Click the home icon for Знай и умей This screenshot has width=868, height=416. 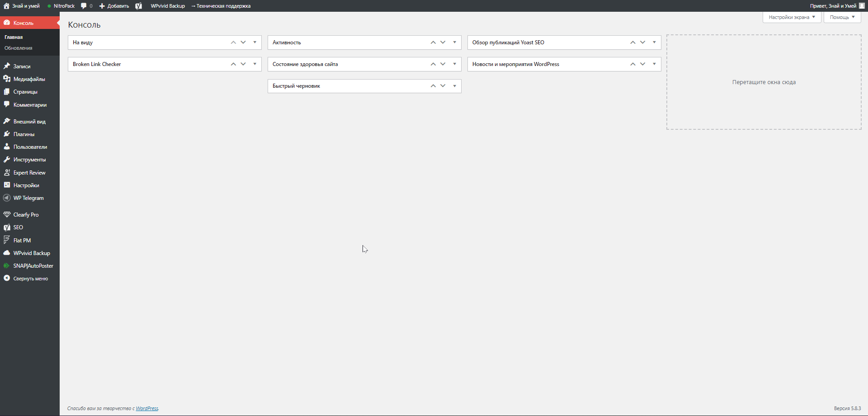pyautogui.click(x=6, y=6)
